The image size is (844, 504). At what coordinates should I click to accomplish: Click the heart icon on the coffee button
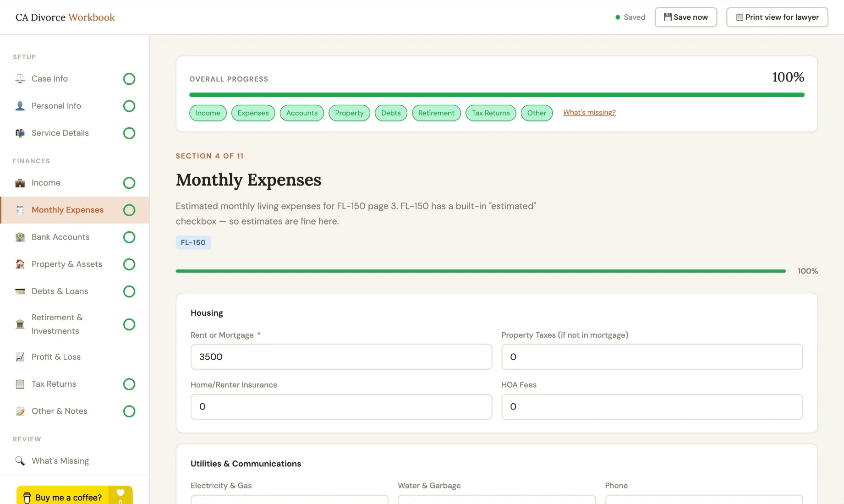(x=121, y=493)
